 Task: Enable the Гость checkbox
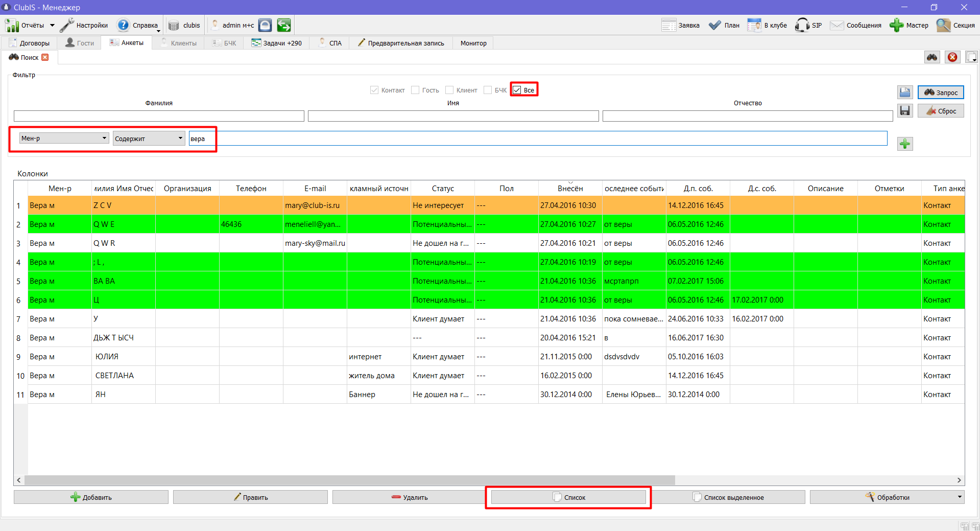pyautogui.click(x=415, y=90)
